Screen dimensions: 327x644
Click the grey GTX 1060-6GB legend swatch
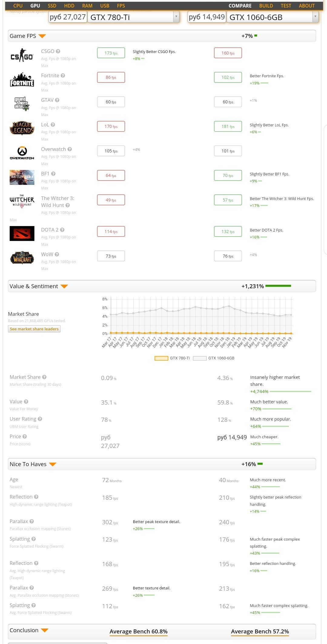coord(200,358)
